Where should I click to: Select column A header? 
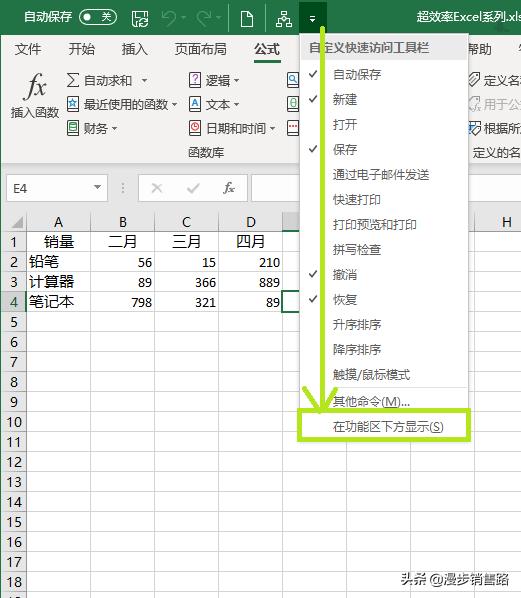58,222
